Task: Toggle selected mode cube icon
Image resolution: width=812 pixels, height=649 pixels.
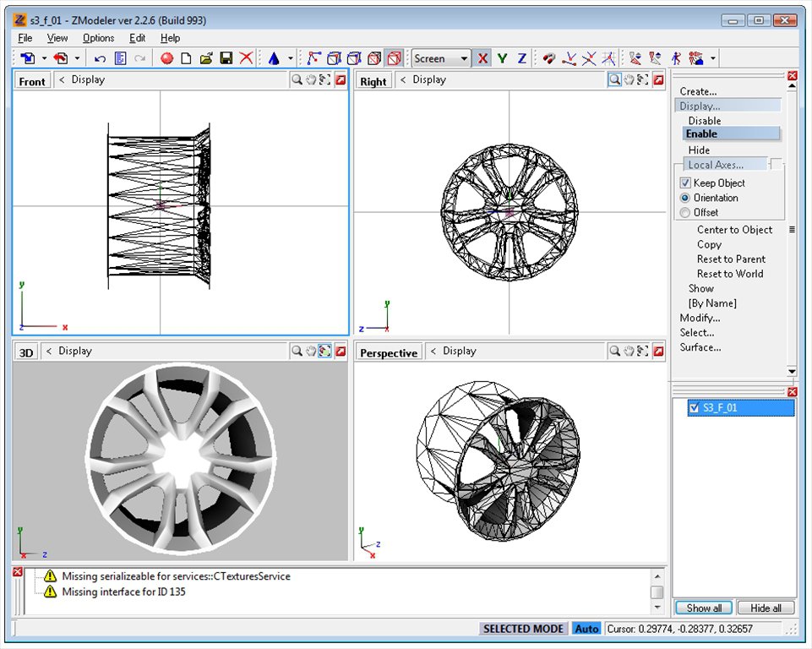Action: click(394, 58)
